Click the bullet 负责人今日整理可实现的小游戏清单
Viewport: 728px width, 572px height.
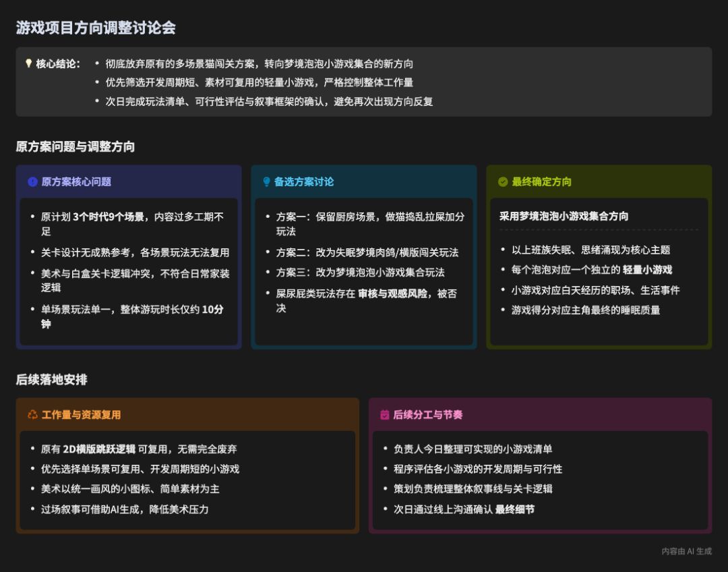(473, 449)
